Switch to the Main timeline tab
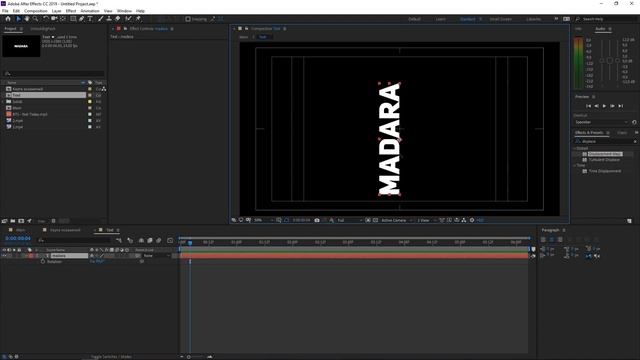 click(x=20, y=230)
